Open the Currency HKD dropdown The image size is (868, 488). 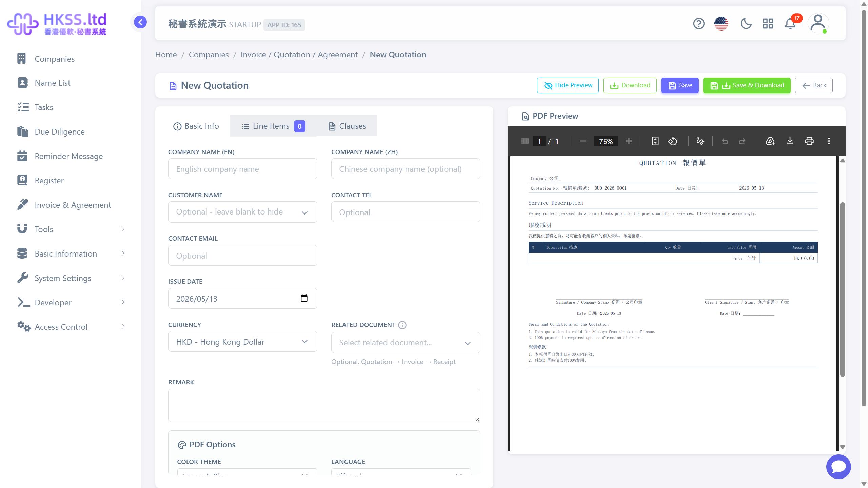click(x=242, y=342)
